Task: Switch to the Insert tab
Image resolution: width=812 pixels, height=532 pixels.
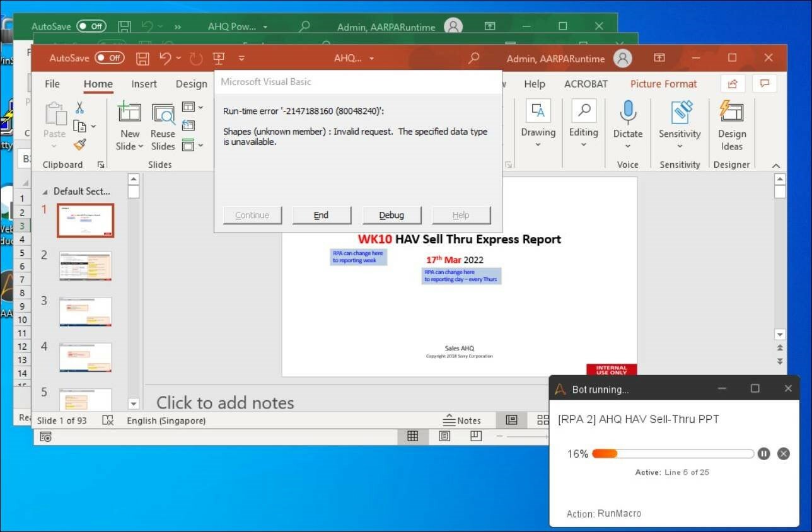Action: coord(144,84)
